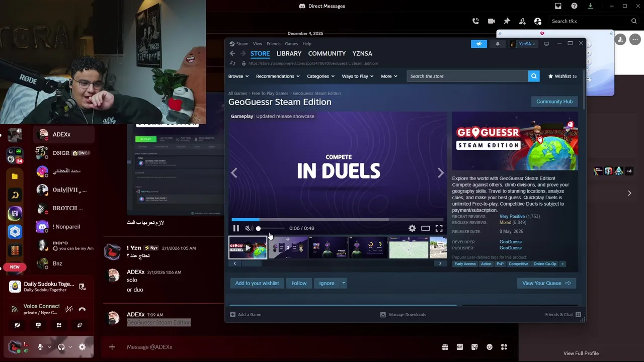This screenshot has height=362, width=644.
Task: Click Steam store search magnifier button
Action: 534,76
